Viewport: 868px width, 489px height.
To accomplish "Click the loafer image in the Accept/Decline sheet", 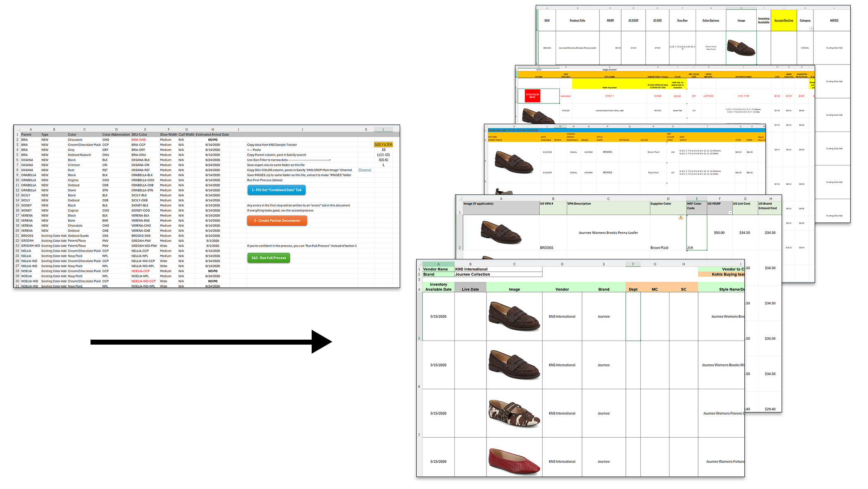I will click(741, 48).
